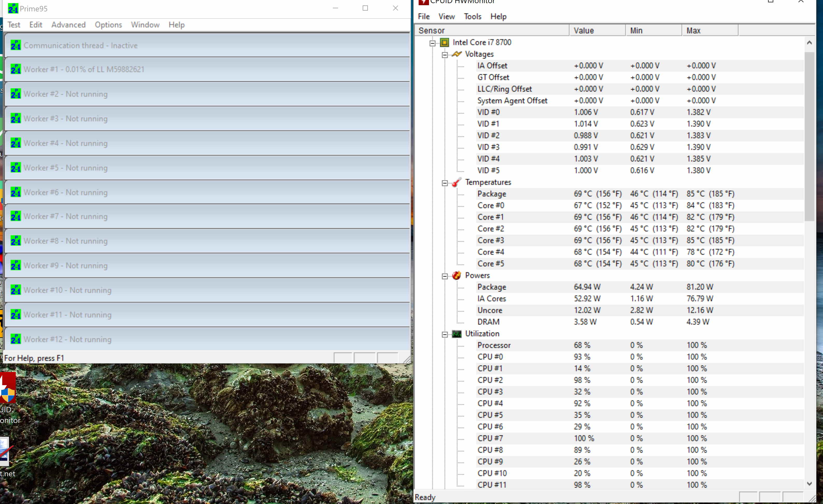Activate the Communication thread - Inactive window
This screenshot has height=504, width=823.
207,45
